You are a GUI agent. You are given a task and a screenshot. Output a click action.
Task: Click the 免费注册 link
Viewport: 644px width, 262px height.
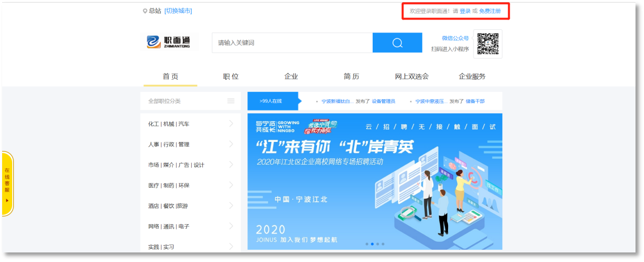[490, 11]
